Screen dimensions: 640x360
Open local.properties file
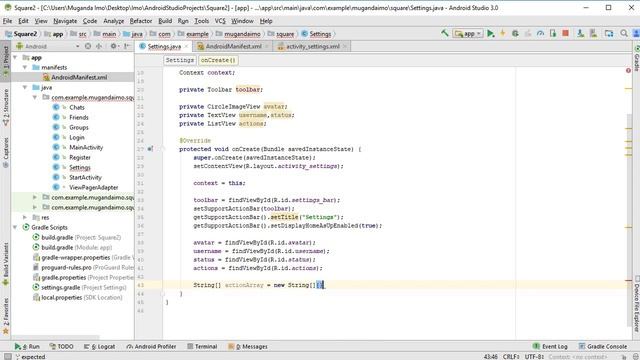tap(78, 298)
